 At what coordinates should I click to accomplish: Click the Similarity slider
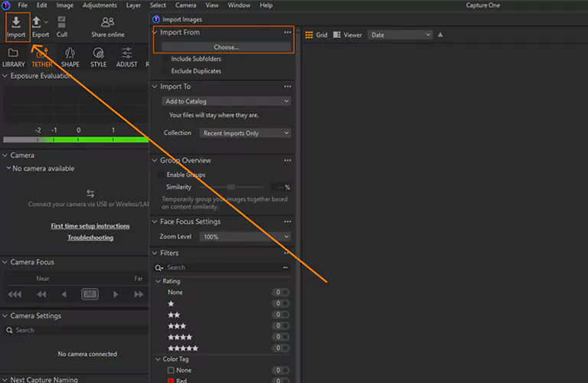pos(230,187)
